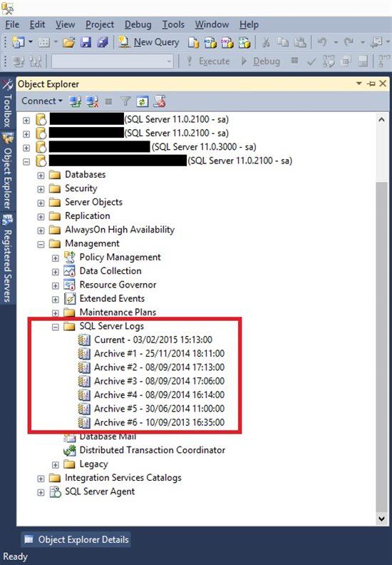Viewport: 392px width, 565px height.
Task: Open the available databases combo box
Action: tap(113, 61)
